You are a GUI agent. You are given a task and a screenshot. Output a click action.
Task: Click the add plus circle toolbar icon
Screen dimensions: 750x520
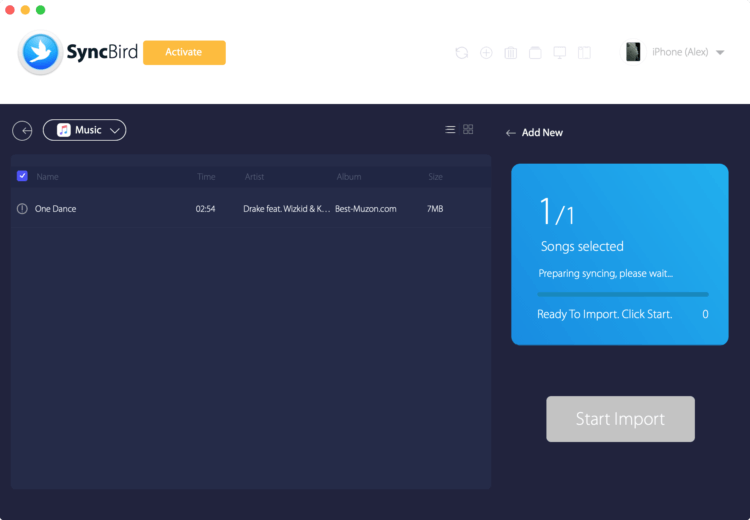(x=486, y=53)
